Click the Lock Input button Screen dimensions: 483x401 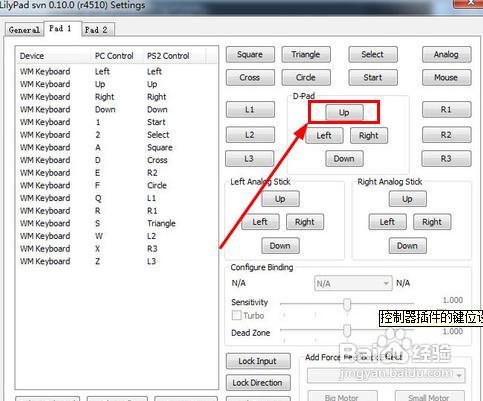click(258, 361)
